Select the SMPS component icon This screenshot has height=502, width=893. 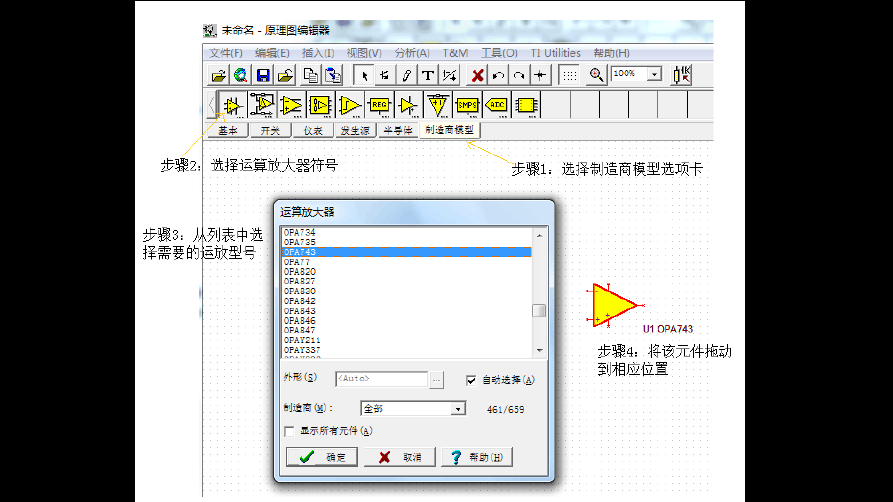(467, 105)
